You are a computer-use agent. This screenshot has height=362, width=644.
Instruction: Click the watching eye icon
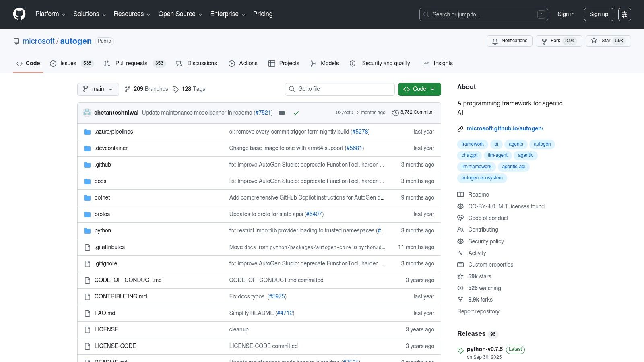460,288
